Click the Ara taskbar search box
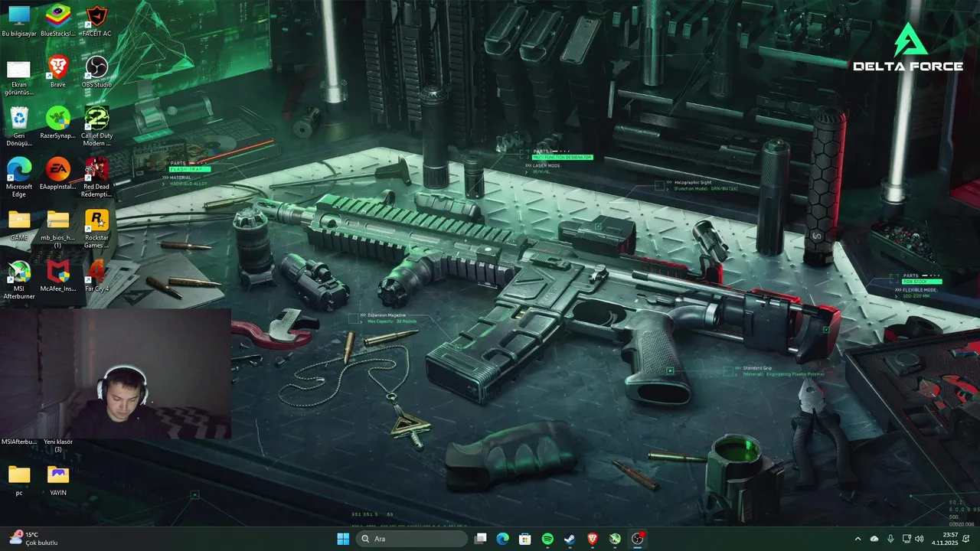Screen dimensions: 980x551 [x=412, y=539]
